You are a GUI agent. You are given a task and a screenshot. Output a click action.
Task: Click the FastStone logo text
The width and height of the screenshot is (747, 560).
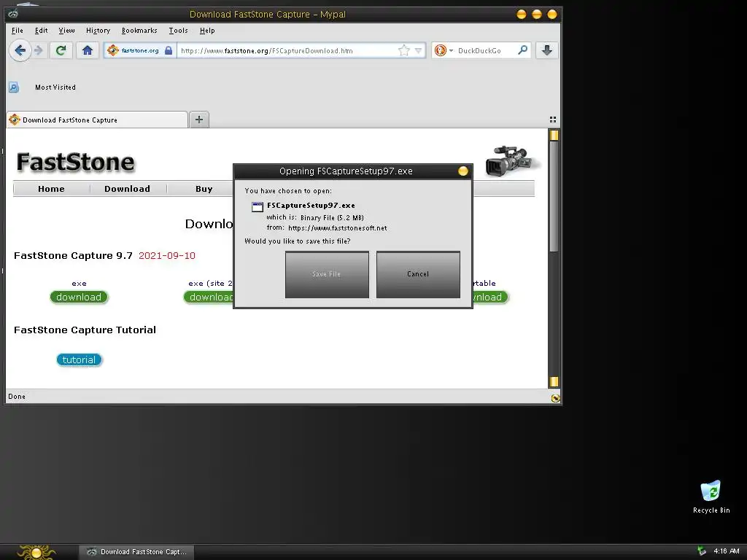click(x=76, y=162)
